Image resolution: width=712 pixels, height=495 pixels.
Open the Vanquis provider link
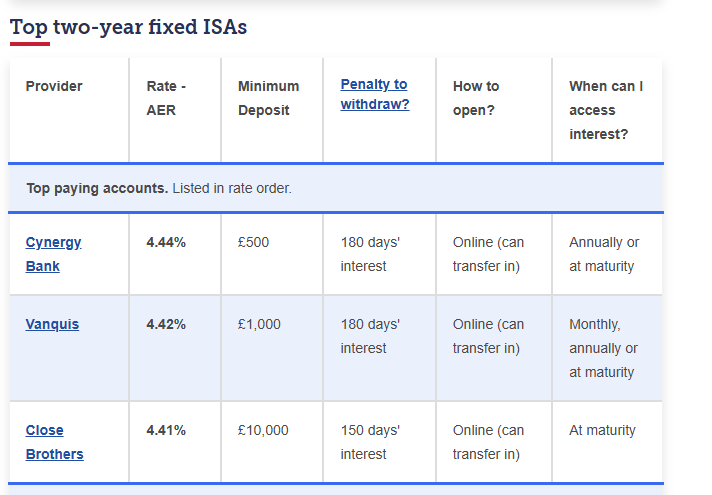pos(52,324)
